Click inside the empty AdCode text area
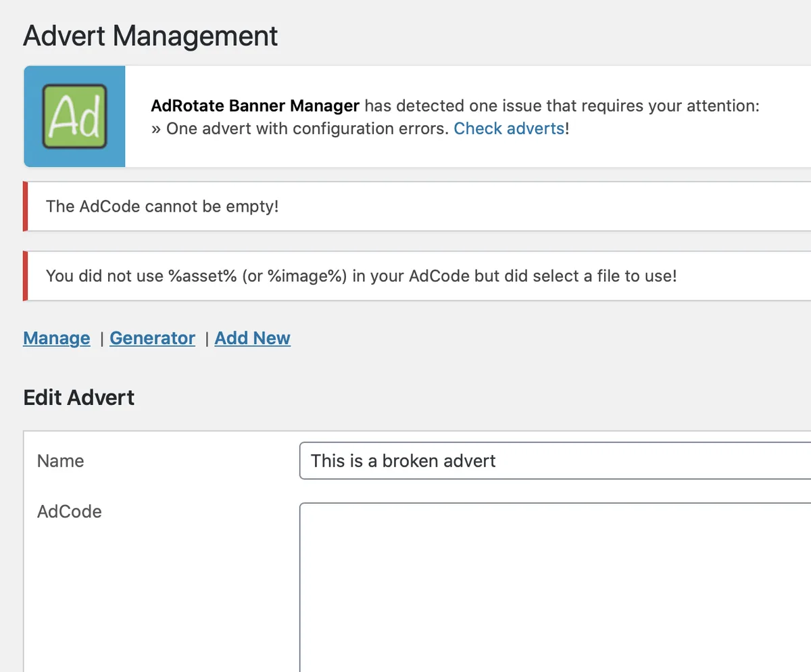This screenshot has height=672, width=811. 555,587
